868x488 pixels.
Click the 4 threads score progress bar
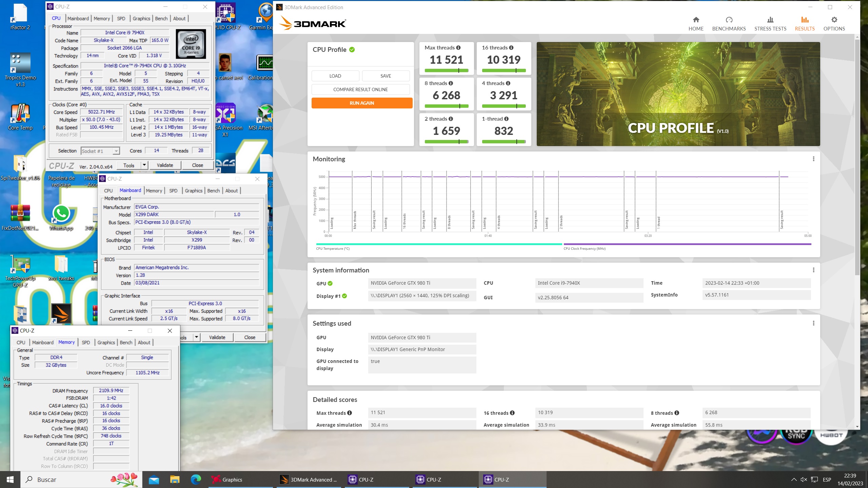(x=504, y=106)
